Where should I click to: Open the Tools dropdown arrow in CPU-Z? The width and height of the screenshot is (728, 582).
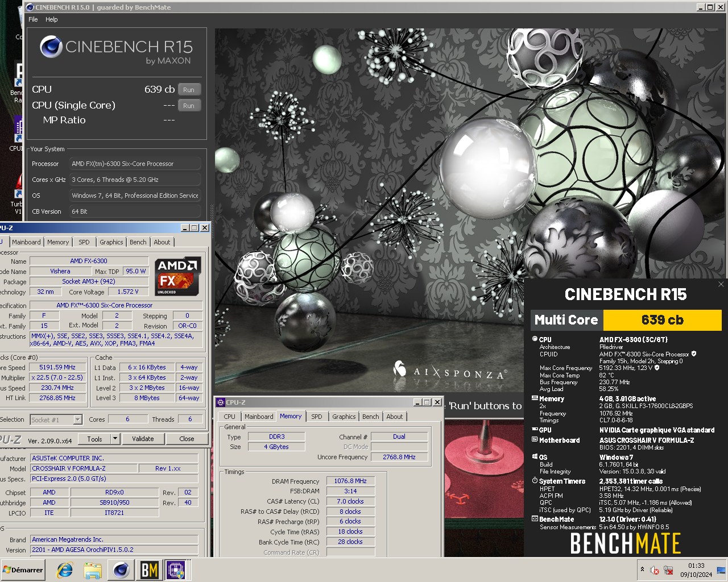[x=115, y=439]
